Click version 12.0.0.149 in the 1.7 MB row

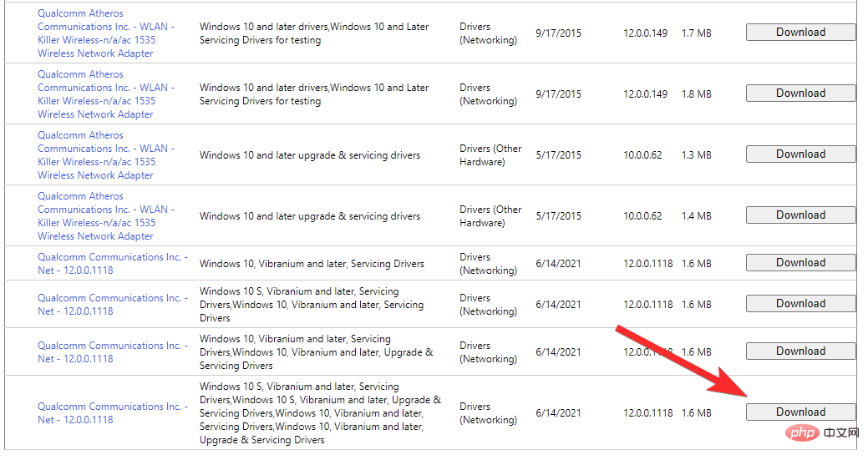646,33
